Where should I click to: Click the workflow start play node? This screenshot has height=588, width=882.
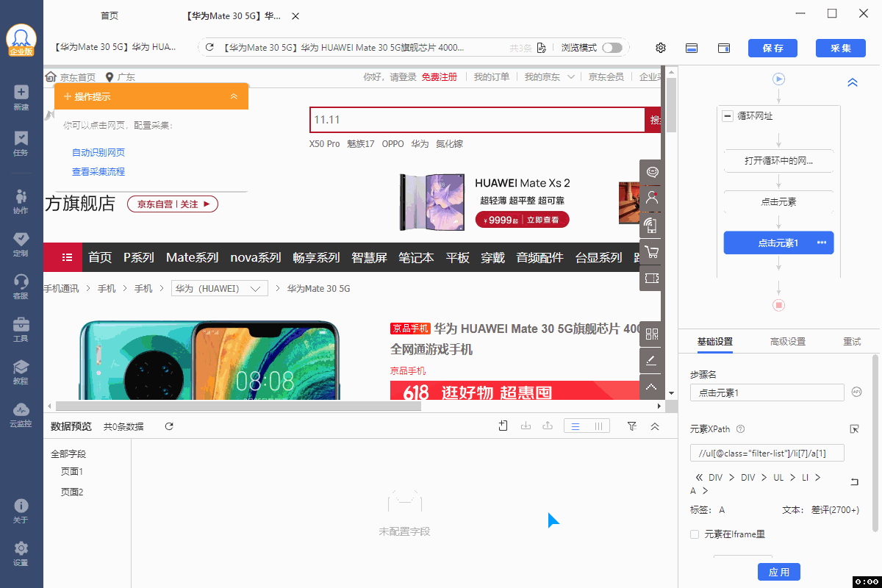[x=779, y=79]
